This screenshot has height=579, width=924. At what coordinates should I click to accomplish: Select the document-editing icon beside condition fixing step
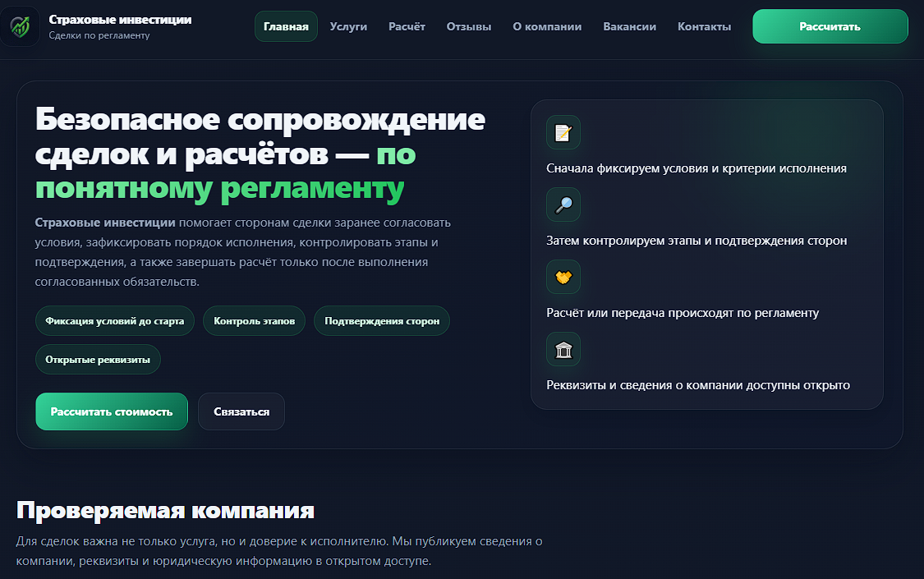tap(563, 132)
